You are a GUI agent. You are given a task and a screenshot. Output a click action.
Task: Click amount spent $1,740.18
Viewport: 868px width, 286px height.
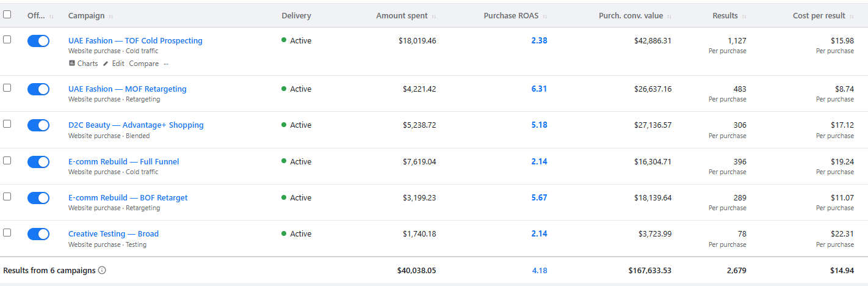coord(419,234)
